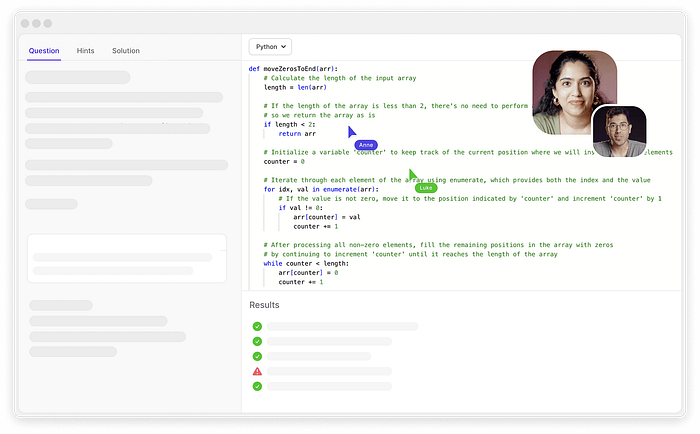Click the Results section heading
Image resolution: width=700 pixels, height=434 pixels.
coord(264,304)
